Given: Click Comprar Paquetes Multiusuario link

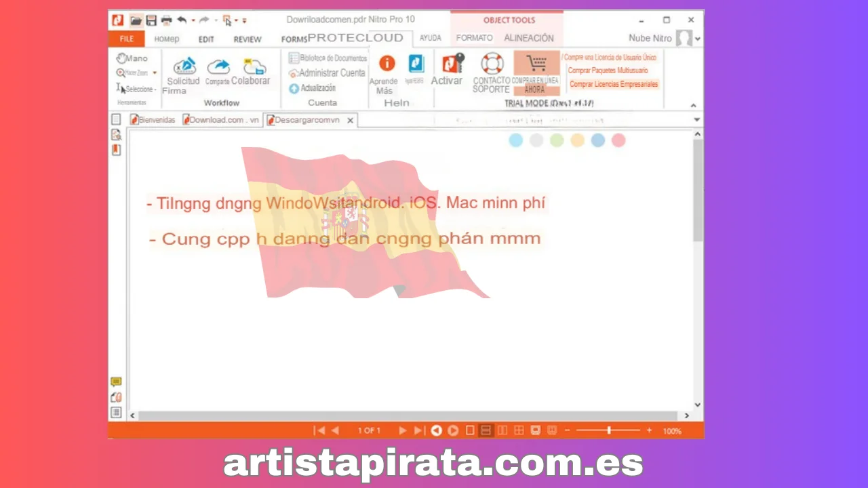Looking at the screenshot, I should (x=608, y=70).
